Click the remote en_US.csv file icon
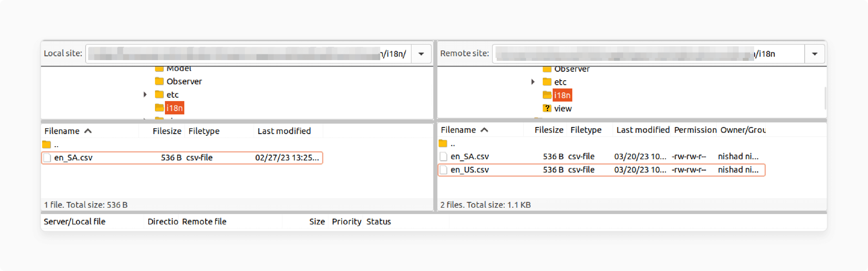 coord(443,170)
